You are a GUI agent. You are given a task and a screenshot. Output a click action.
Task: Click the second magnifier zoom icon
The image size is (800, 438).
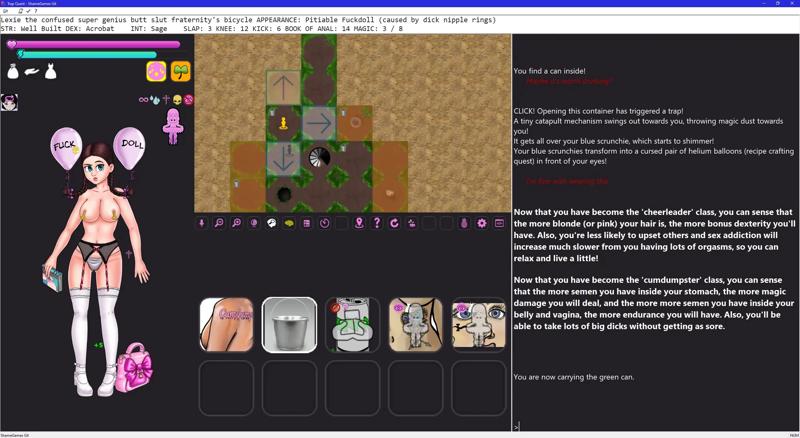point(236,223)
